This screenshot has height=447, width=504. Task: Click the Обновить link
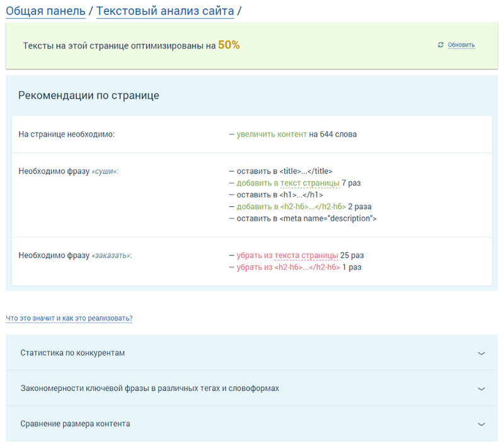461,45
